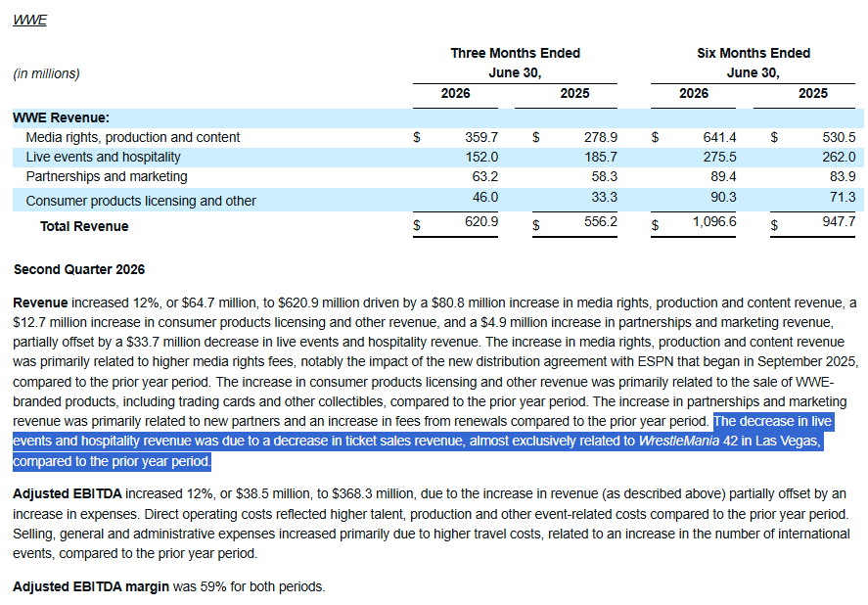The width and height of the screenshot is (868, 605).
Task: Click the 262.0 live events value
Action: tap(839, 157)
